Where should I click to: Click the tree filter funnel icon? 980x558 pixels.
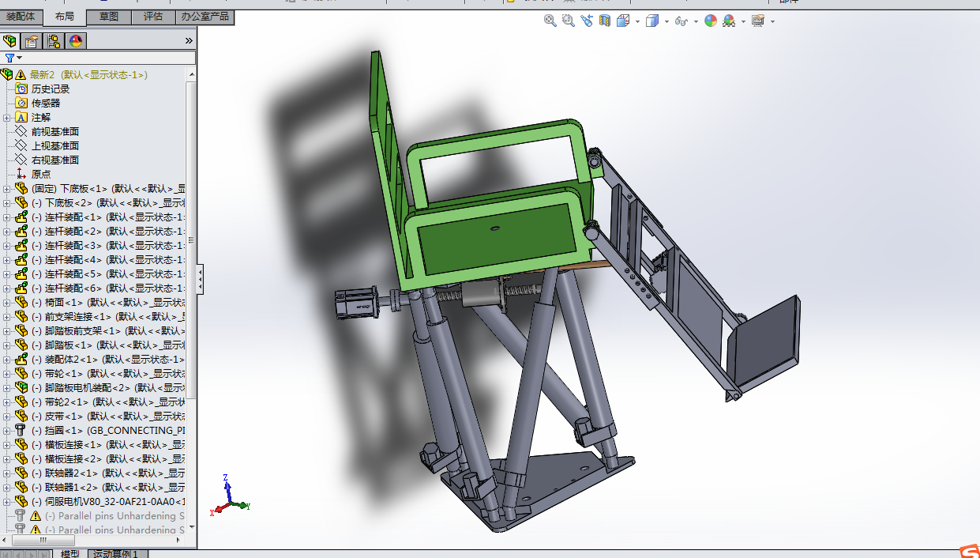[x=9, y=58]
